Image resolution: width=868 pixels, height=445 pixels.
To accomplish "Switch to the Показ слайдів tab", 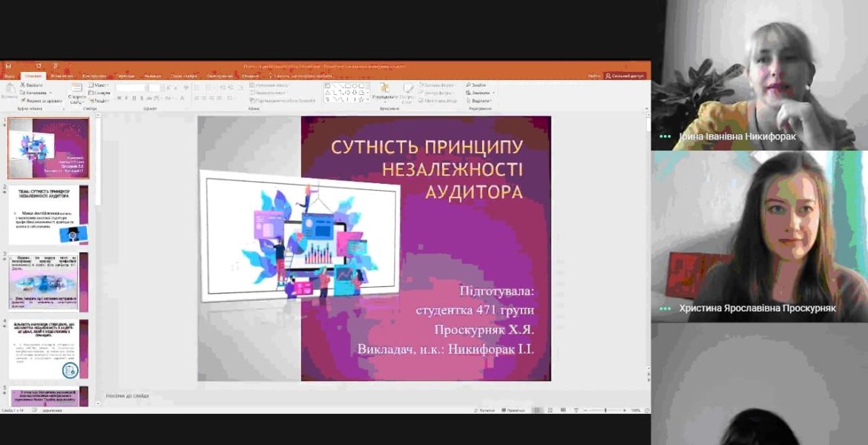I will point(184,76).
